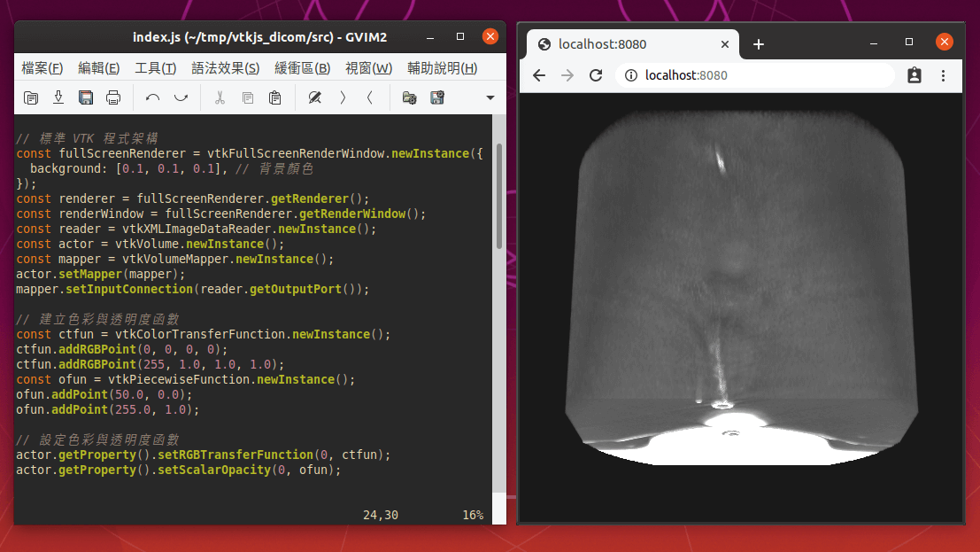980x552 pixels.
Task: Undo the last edit in GVim
Action: pos(152,97)
